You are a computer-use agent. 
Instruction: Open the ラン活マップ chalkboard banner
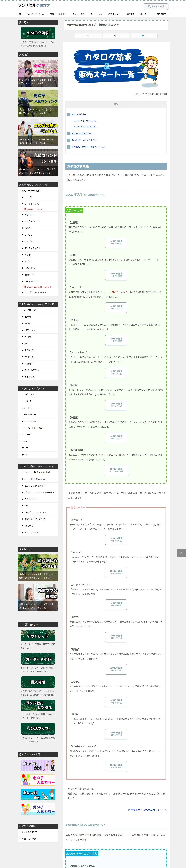[38, 729]
